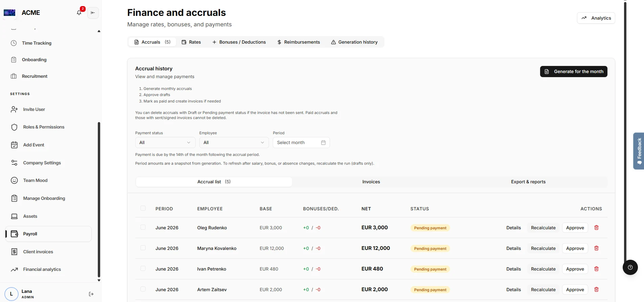The width and height of the screenshot is (644, 302).
Task: Switch to the Rates tab
Action: [x=191, y=42]
